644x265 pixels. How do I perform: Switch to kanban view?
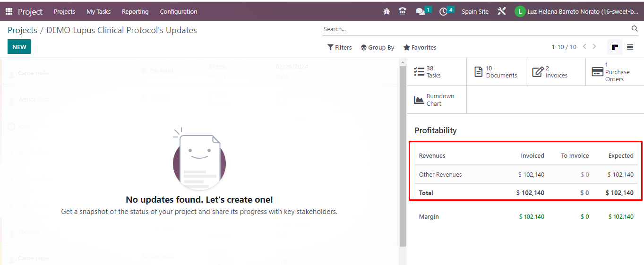click(615, 47)
